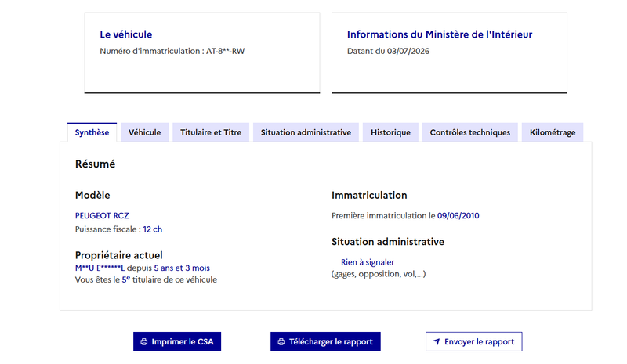Click the paper plane icon on Envoyer le rapport
Screen dimensions: 627x364
(437, 341)
